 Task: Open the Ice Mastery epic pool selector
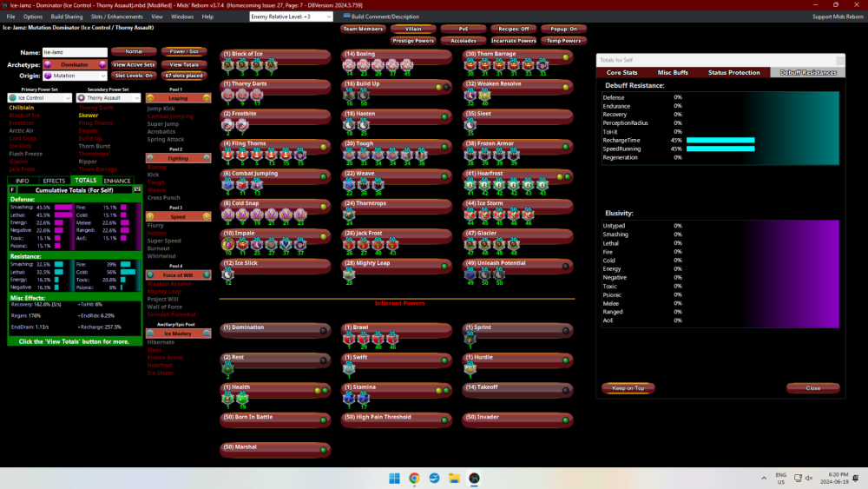(x=178, y=334)
